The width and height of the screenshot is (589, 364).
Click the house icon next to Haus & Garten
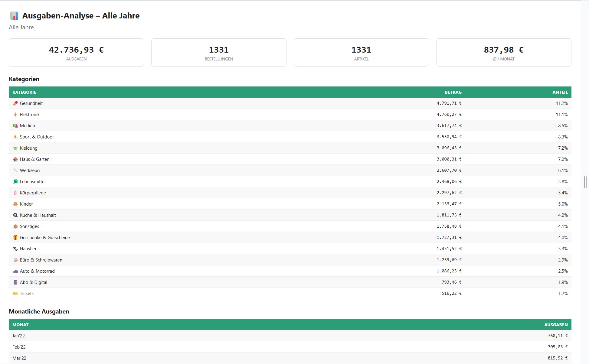(x=15, y=159)
